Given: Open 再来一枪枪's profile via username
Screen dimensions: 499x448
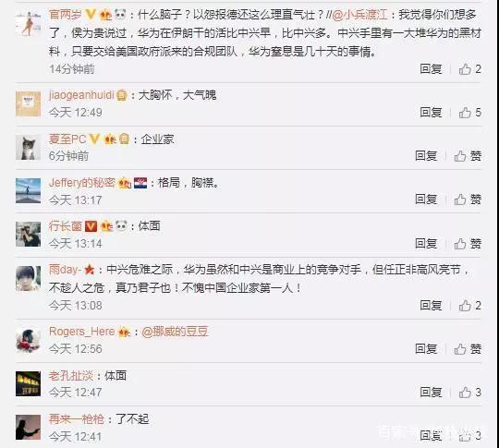Looking at the screenshot, I should click(x=77, y=419).
